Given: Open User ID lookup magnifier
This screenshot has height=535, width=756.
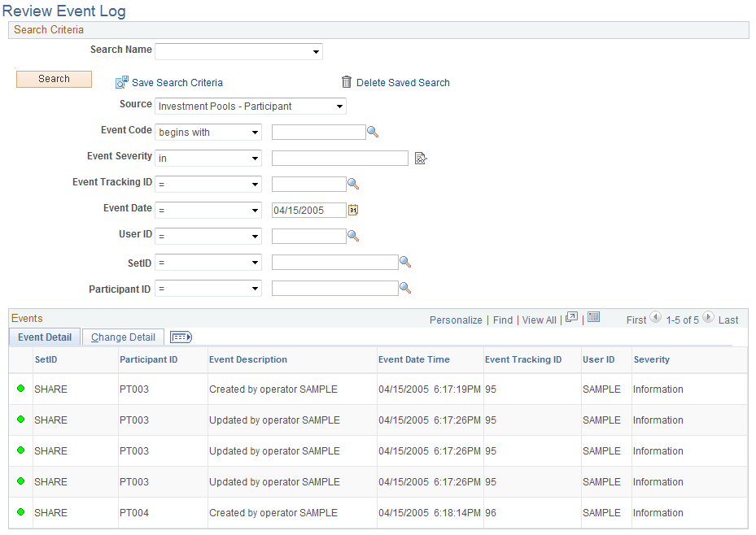Looking at the screenshot, I should (x=353, y=236).
